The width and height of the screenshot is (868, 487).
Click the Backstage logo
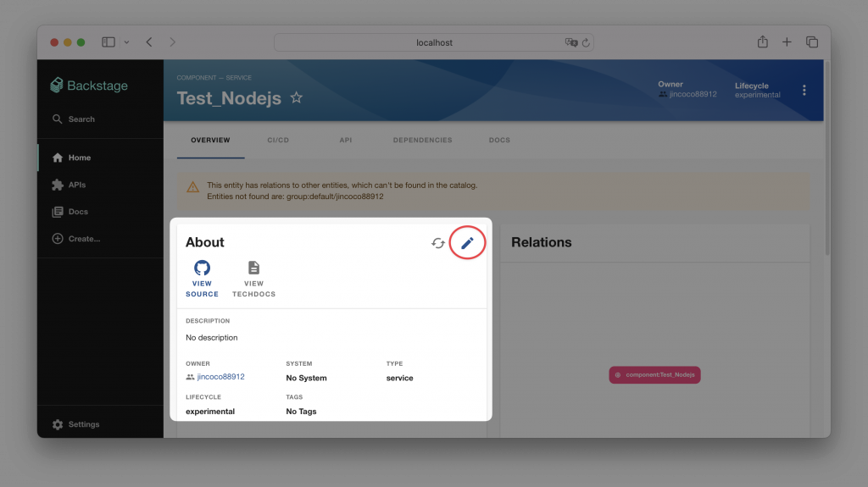point(89,86)
